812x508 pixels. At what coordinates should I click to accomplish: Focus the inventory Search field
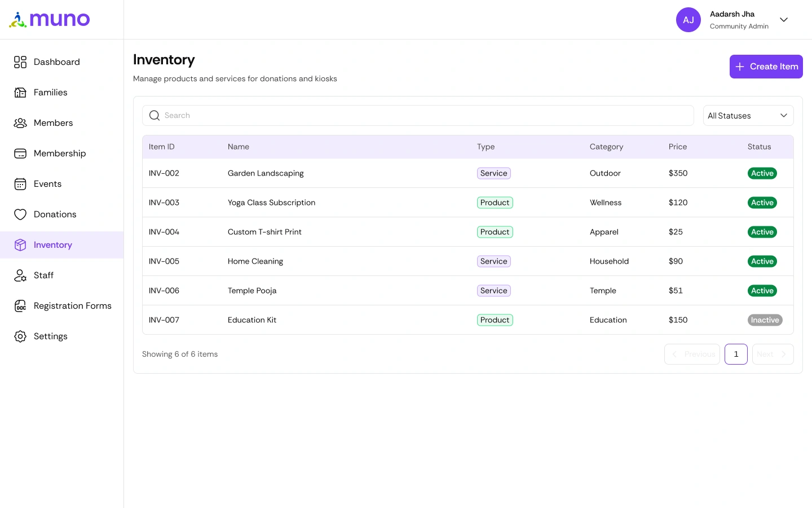pos(418,116)
